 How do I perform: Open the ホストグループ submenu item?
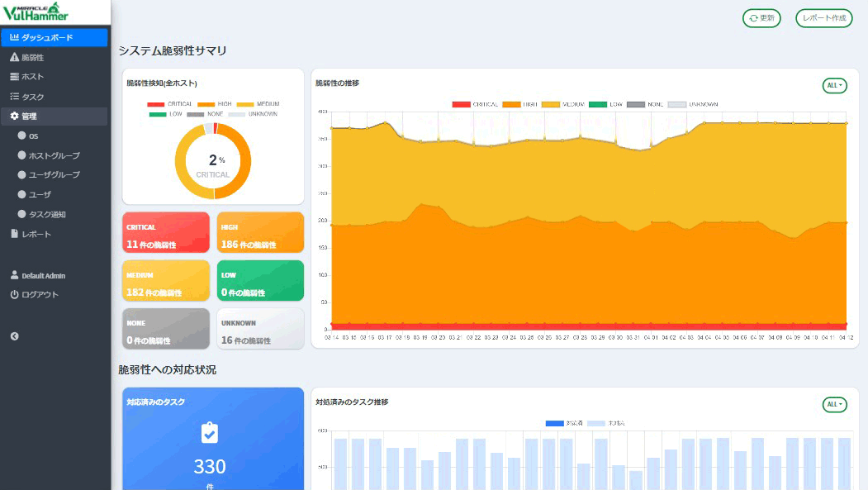pos(55,155)
